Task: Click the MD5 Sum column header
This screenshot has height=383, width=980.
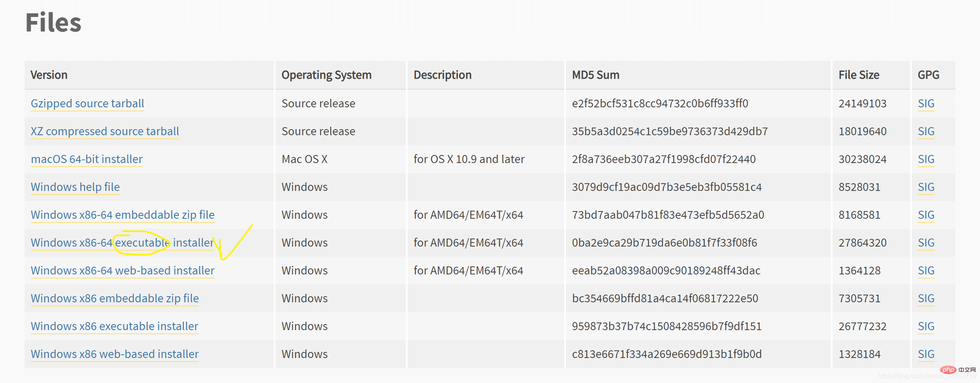Action: tap(595, 75)
